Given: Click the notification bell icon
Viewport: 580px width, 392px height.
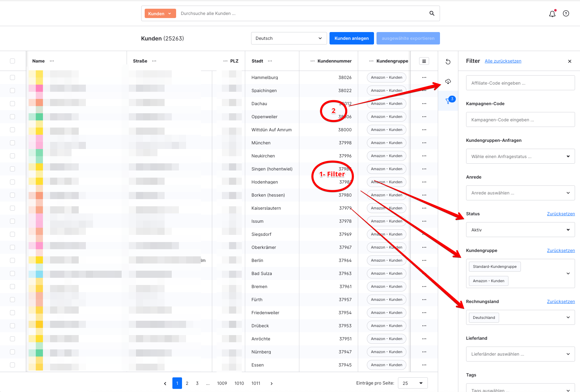Looking at the screenshot, I should (552, 14).
